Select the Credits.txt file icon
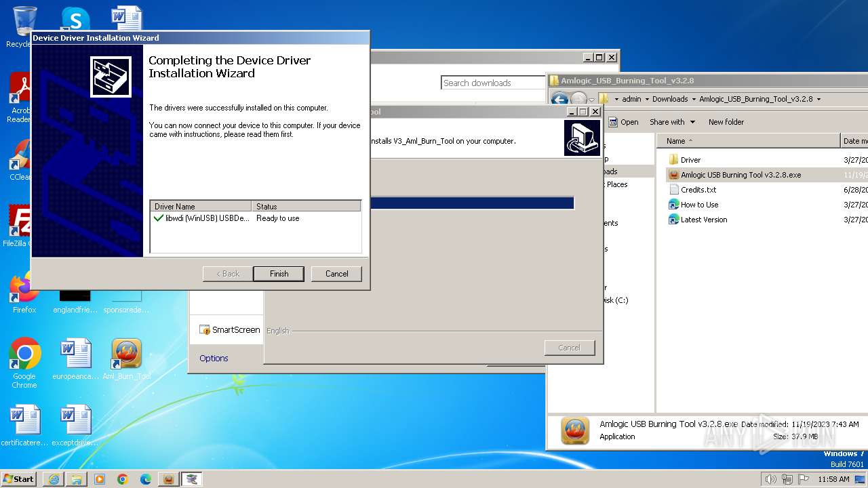Viewport: 868px width, 488px height. click(x=673, y=190)
